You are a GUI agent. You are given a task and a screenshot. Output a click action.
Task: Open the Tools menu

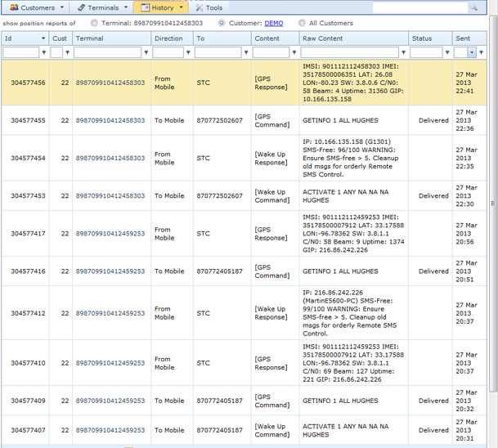[x=209, y=7]
